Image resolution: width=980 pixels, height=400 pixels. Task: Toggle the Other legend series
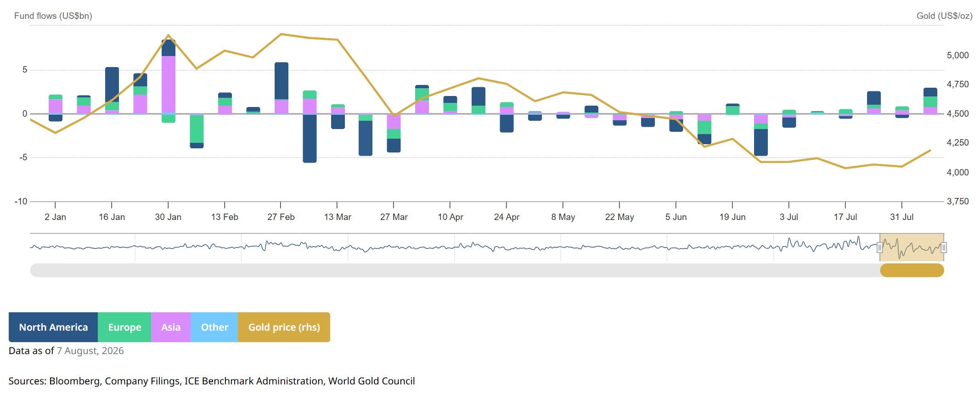214,327
